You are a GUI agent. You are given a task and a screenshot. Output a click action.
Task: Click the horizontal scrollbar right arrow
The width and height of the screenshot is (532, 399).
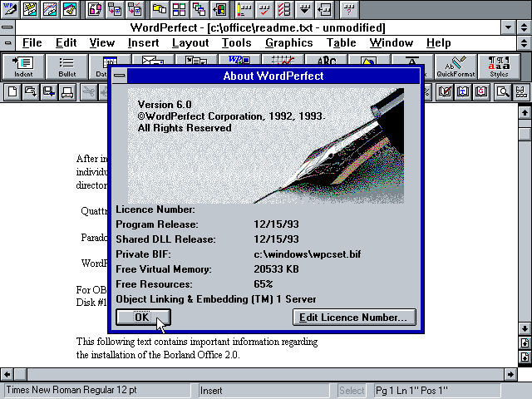point(510,374)
